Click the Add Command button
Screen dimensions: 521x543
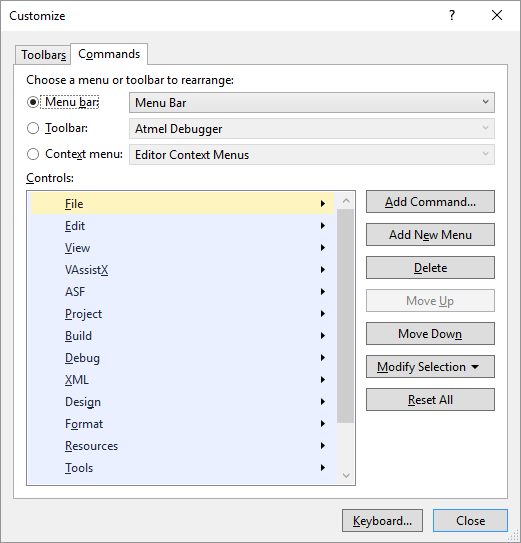pyautogui.click(x=430, y=202)
